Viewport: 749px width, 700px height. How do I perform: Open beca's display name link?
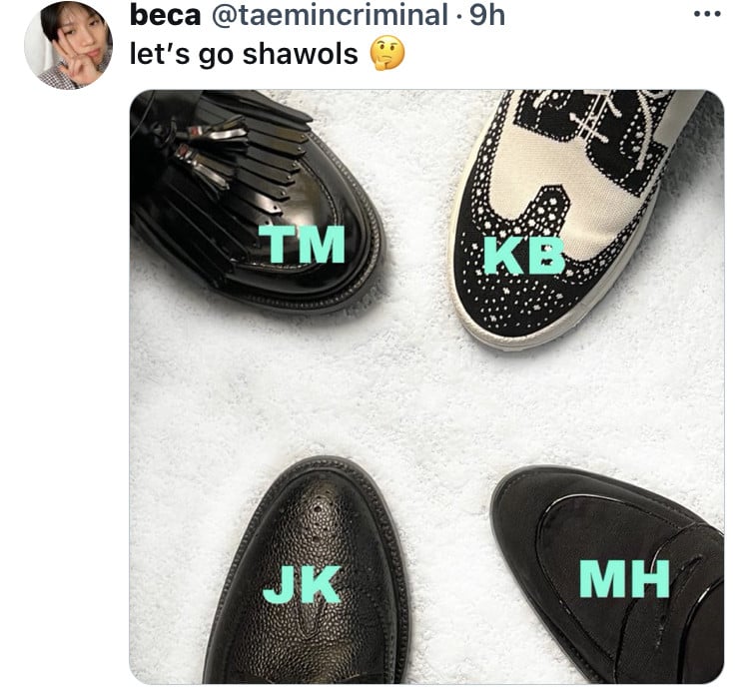pos(165,15)
